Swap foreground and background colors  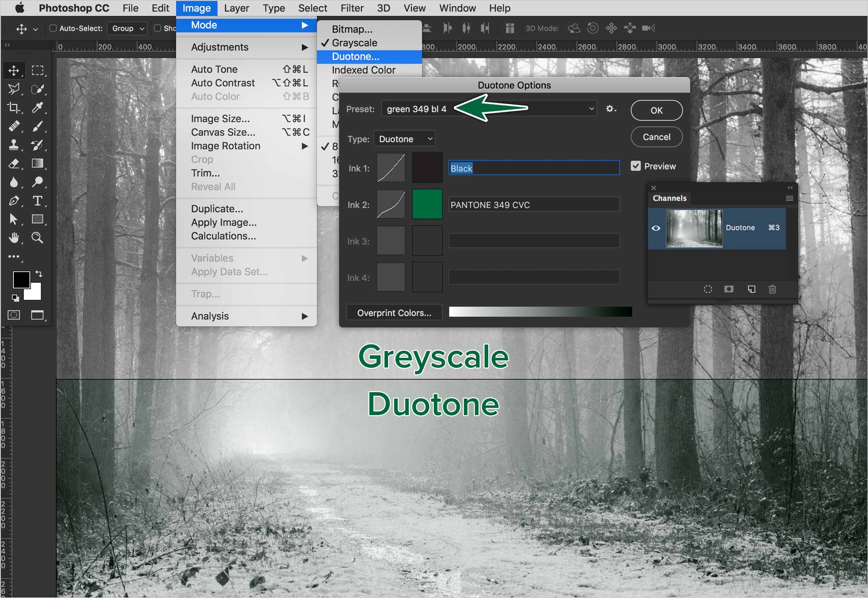tap(39, 274)
